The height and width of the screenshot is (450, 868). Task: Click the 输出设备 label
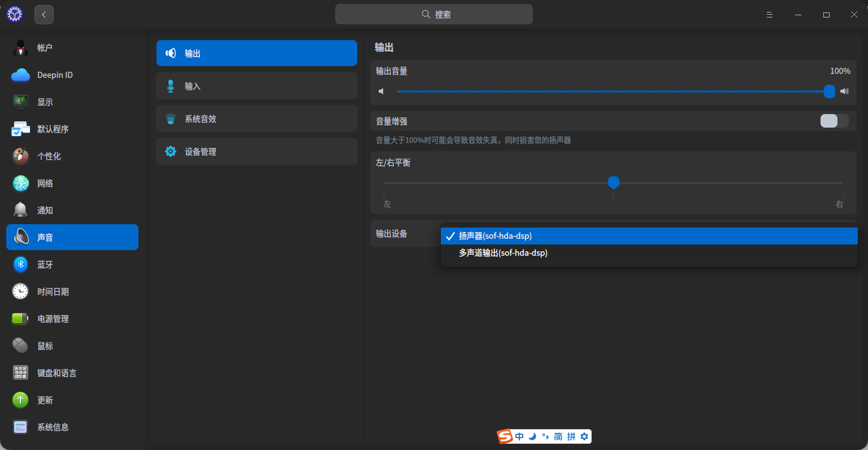392,234
